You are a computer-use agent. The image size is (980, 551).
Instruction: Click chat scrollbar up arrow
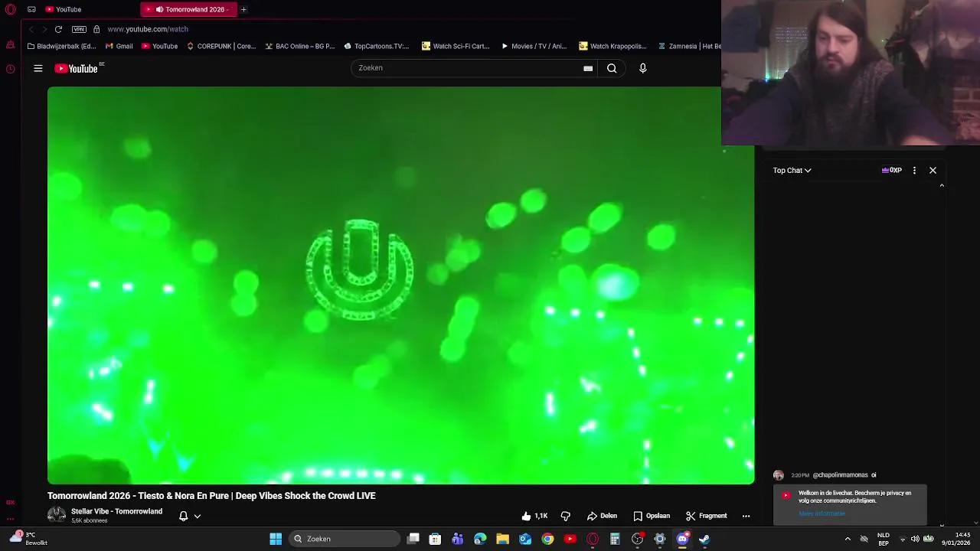pyautogui.click(x=942, y=185)
